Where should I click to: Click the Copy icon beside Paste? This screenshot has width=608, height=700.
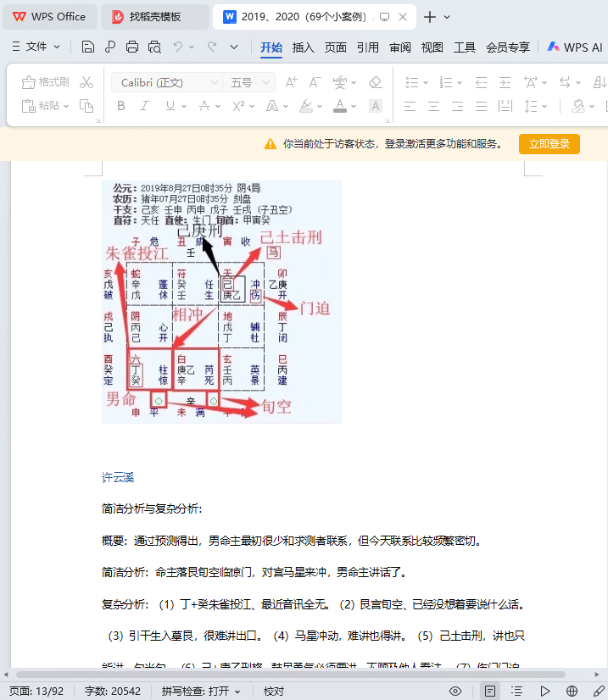86,106
